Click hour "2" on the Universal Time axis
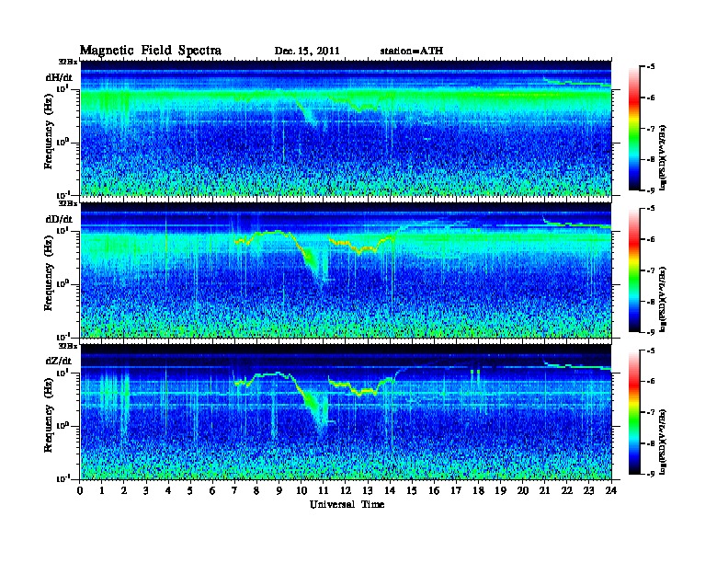This screenshot has height=563, width=728. (124, 491)
